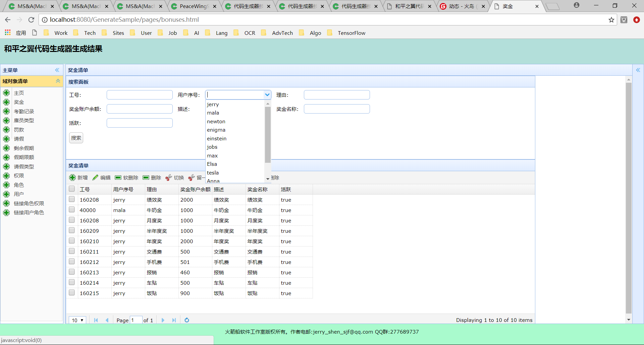
Task: Check the row for 40000 mala
Action: (72, 210)
